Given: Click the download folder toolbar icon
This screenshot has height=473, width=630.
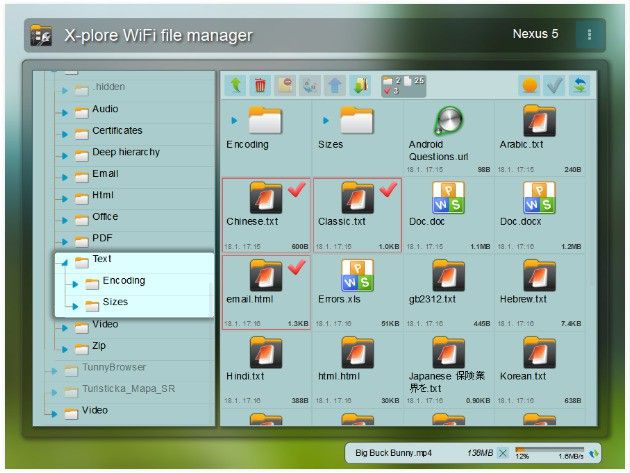Looking at the screenshot, I should [360, 85].
